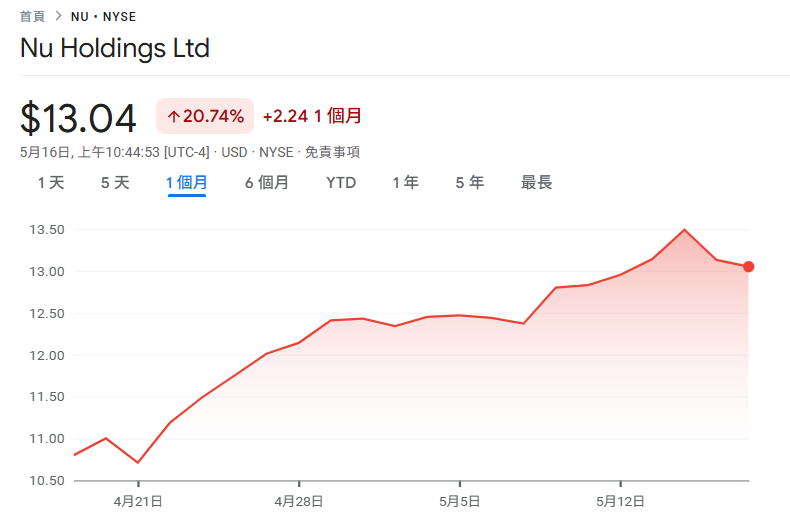
Task: Click the 5月5日 axis date marker
Action: coord(459,501)
